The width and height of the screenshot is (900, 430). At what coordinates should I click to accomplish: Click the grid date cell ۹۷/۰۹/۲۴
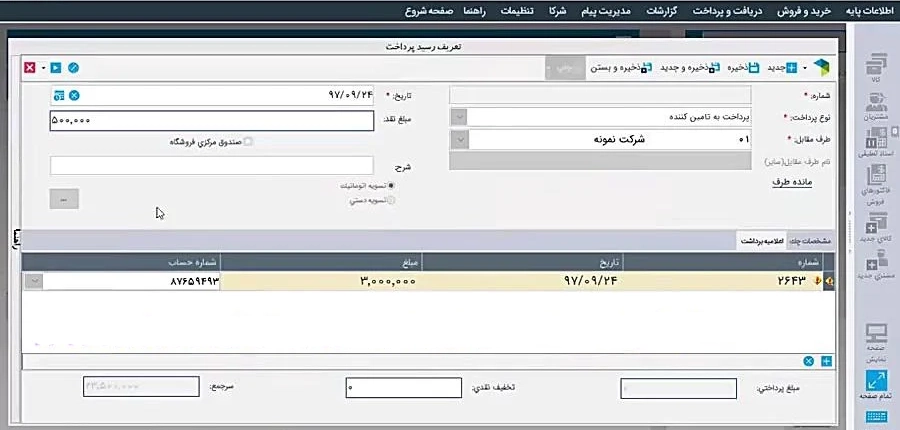click(522, 281)
